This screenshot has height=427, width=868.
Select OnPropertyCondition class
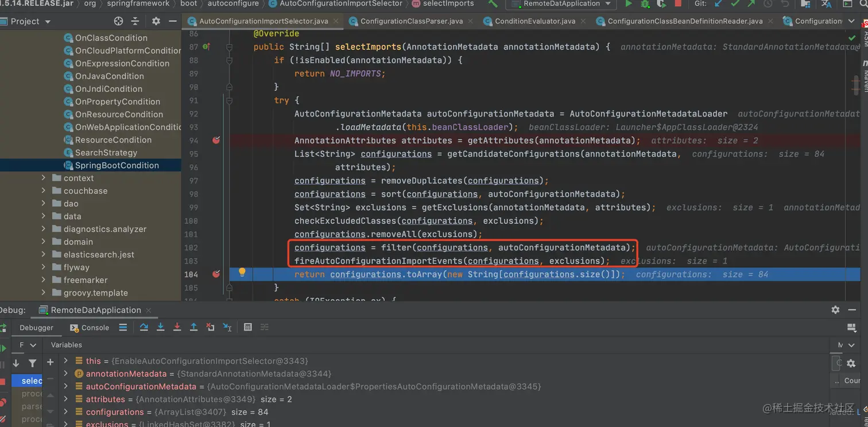click(118, 102)
